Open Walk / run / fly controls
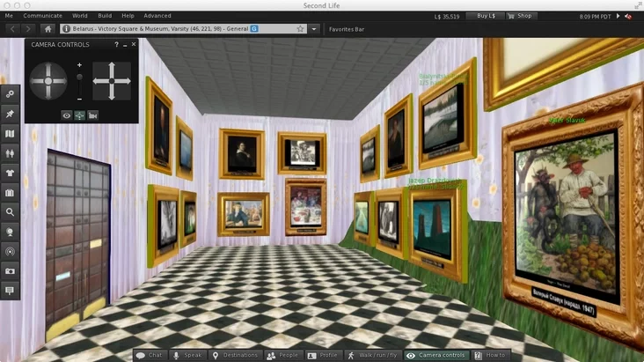Viewport: 644px width, 362px height. (x=373, y=356)
